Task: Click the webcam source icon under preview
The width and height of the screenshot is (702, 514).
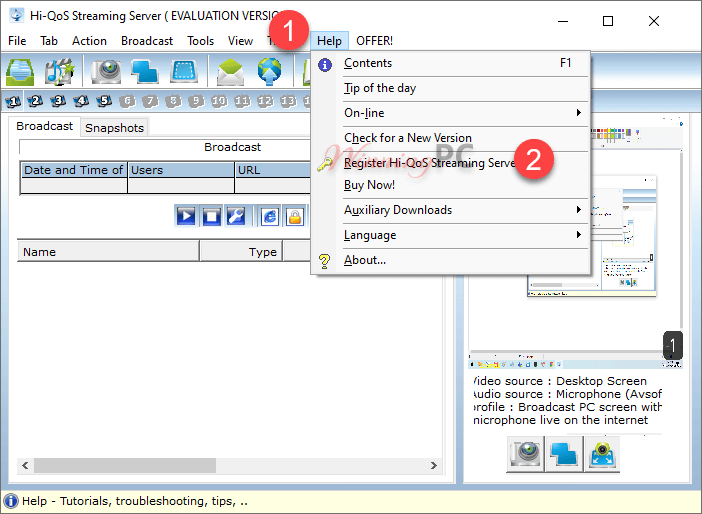Action: [x=526, y=454]
